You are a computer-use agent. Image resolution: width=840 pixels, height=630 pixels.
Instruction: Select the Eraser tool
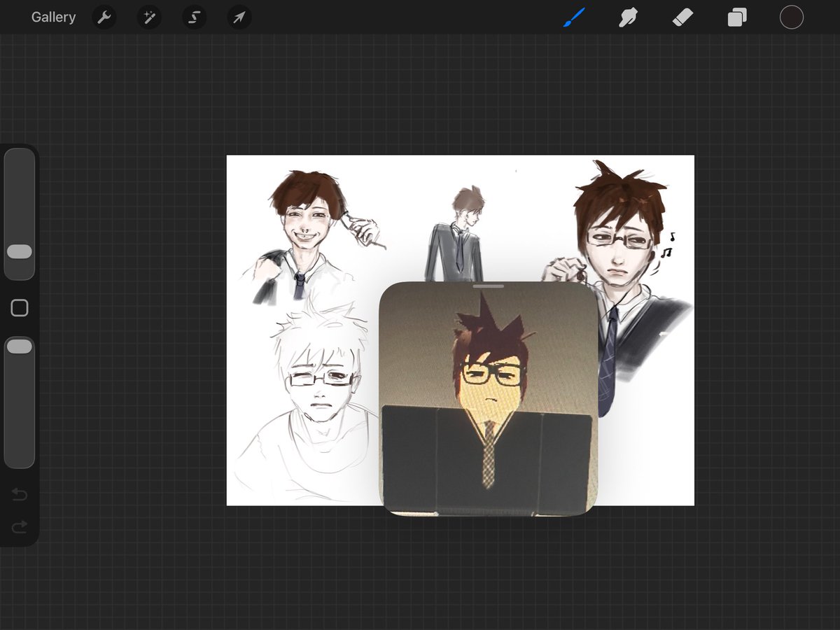point(682,17)
